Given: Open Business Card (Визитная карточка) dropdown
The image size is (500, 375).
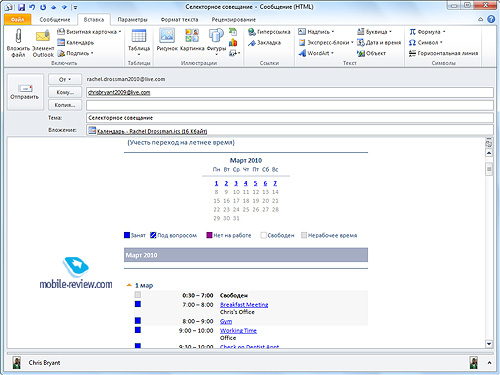Looking at the screenshot, I should [x=89, y=32].
